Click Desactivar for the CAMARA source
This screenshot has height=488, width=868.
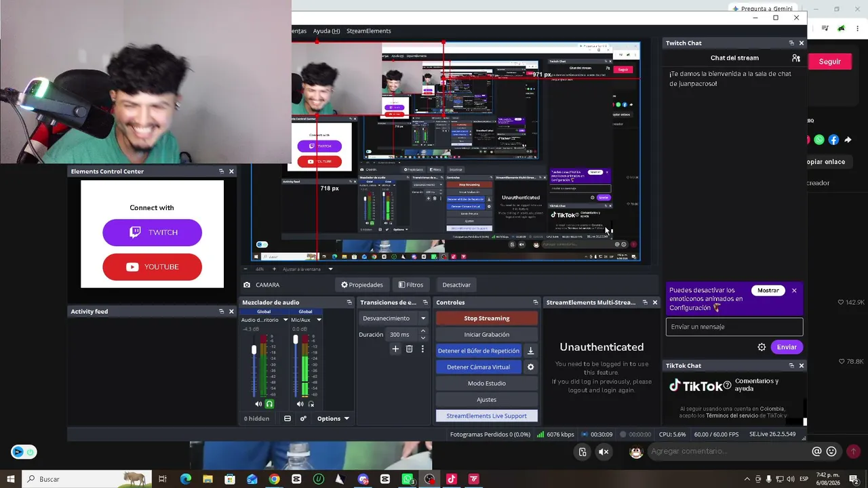click(456, 285)
